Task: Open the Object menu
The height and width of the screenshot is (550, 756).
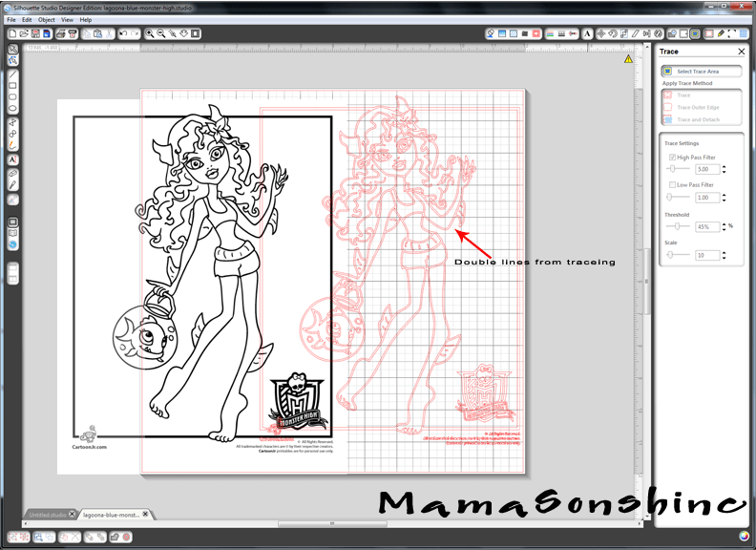Action: [47, 19]
